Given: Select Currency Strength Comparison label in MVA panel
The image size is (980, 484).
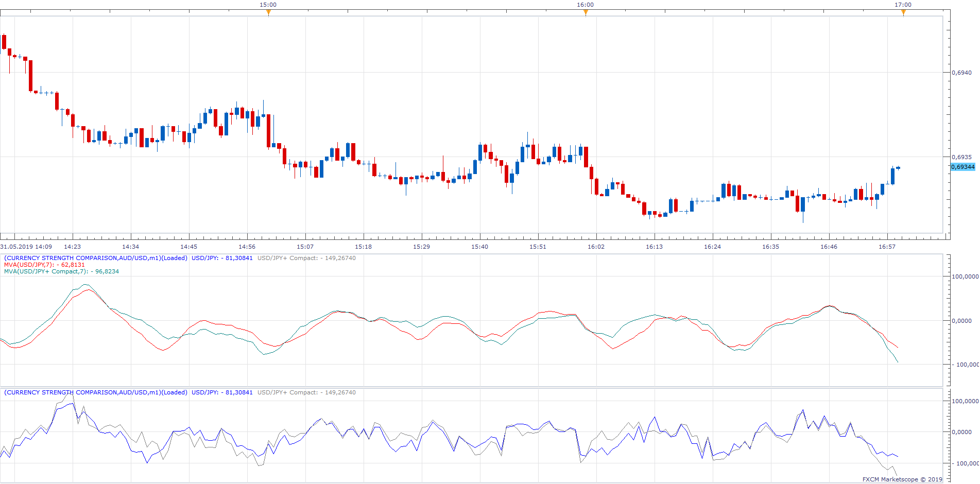Looking at the screenshot, I should point(96,258).
